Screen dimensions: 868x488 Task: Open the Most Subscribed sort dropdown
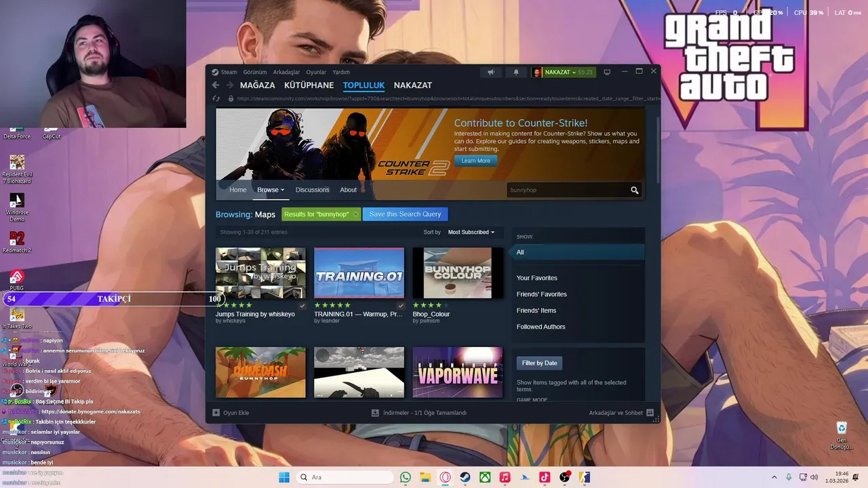(x=471, y=232)
